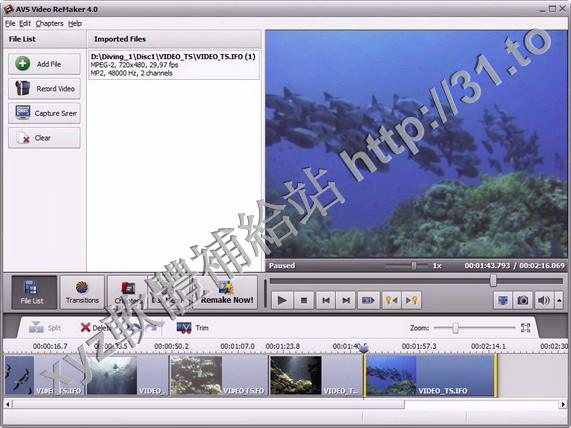
Task: Open the Trim tool
Action: coord(192,327)
